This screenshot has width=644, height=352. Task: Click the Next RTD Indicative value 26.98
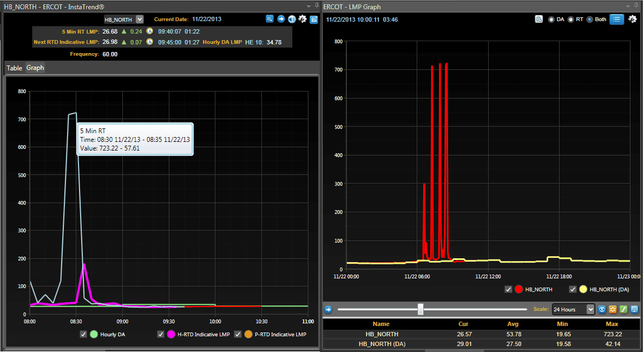point(110,42)
